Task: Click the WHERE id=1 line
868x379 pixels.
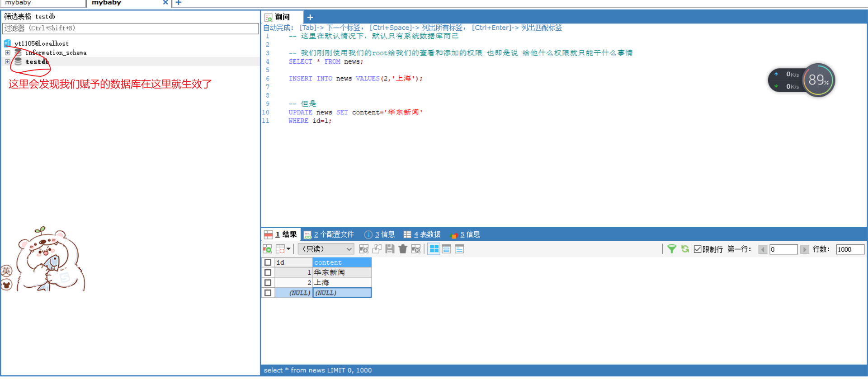Action: tap(310, 121)
